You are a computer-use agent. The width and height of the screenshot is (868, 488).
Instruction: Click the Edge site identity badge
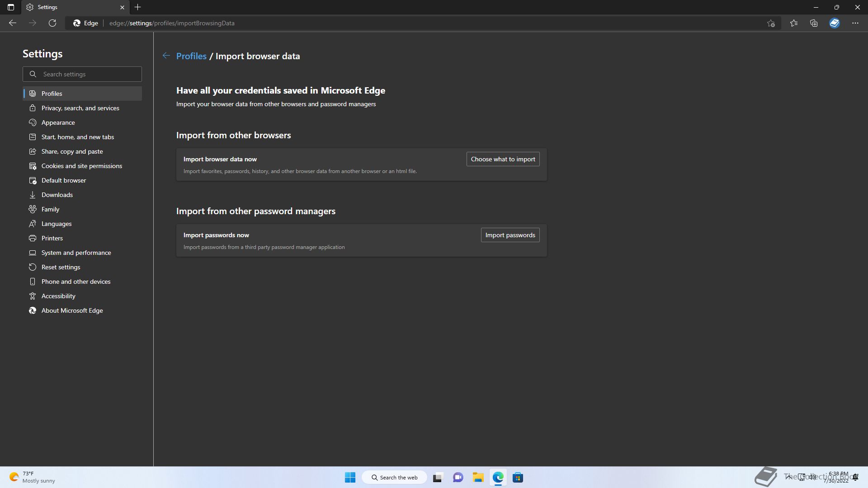[86, 23]
